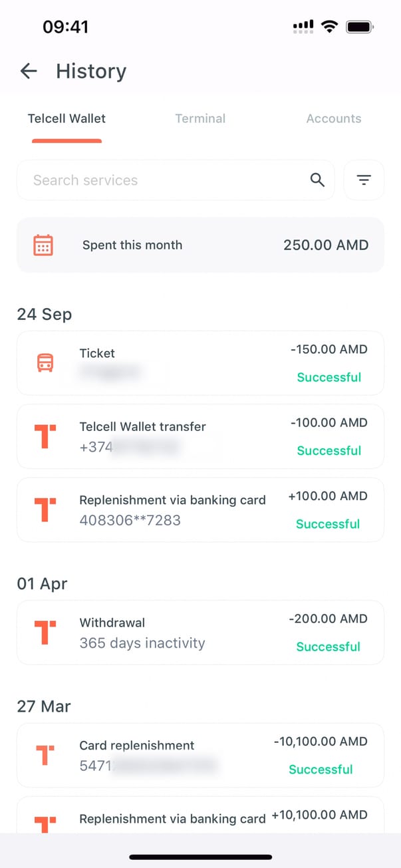Tap the back arrow next to History
Screen dimensions: 401x868
coord(29,71)
